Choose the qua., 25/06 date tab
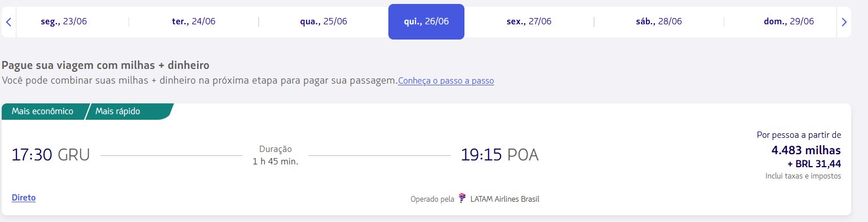Screen dimensions: 868x222 pos(324,21)
